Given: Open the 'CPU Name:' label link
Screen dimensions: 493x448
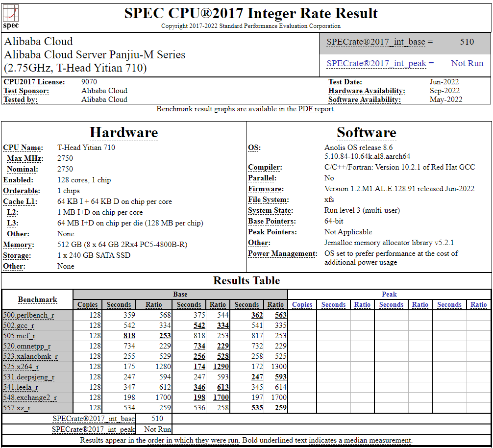Looking at the screenshot, I should (x=23, y=148).
